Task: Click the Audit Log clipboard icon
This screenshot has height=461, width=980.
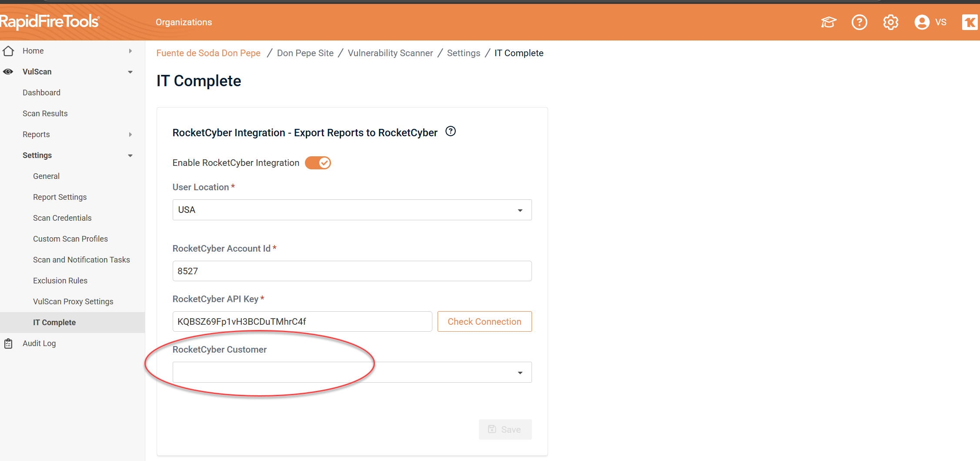Action: [x=8, y=343]
